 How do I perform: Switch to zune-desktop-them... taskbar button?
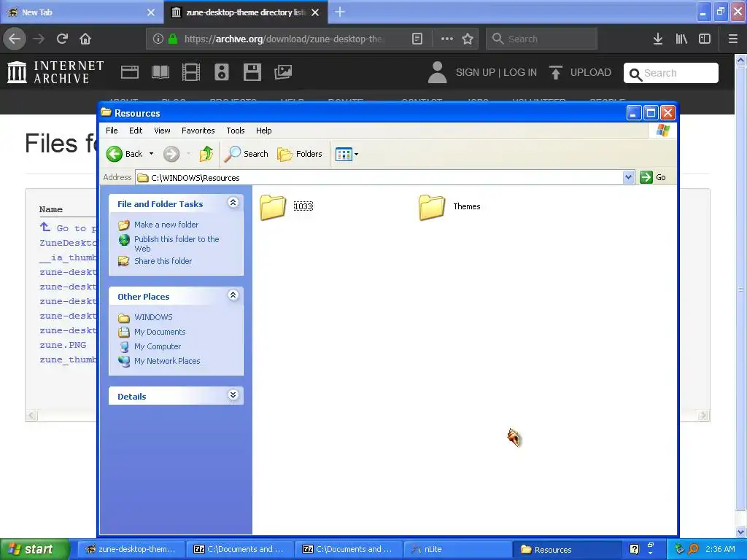(130, 549)
